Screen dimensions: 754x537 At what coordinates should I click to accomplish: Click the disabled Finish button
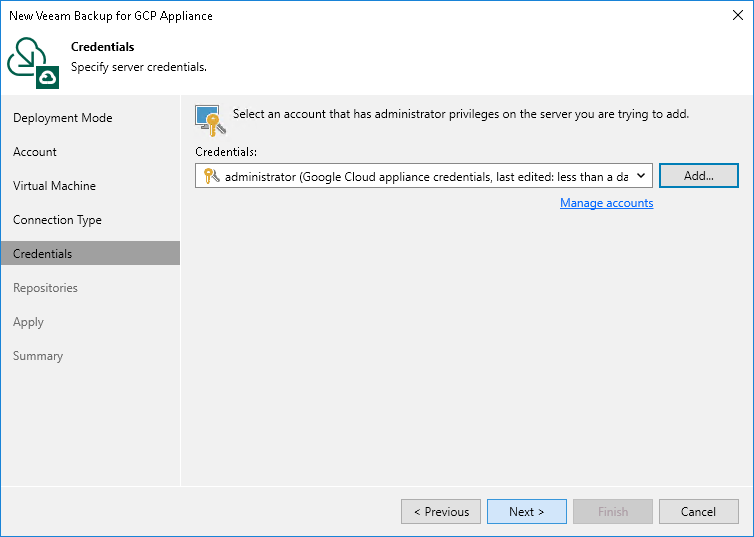point(613,512)
